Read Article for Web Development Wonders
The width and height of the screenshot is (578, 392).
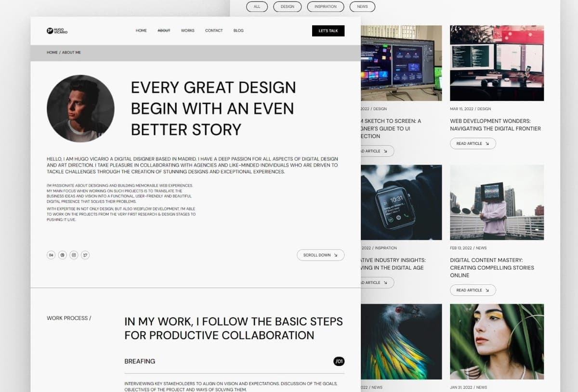pyautogui.click(x=473, y=144)
